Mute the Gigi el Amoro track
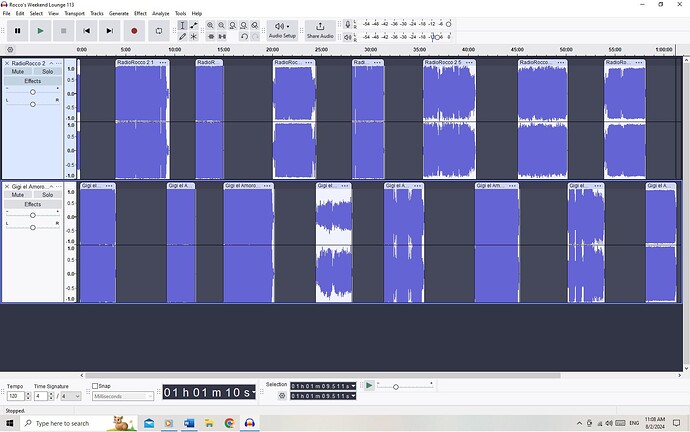Viewport: 690px width, 432px height. tap(18, 194)
